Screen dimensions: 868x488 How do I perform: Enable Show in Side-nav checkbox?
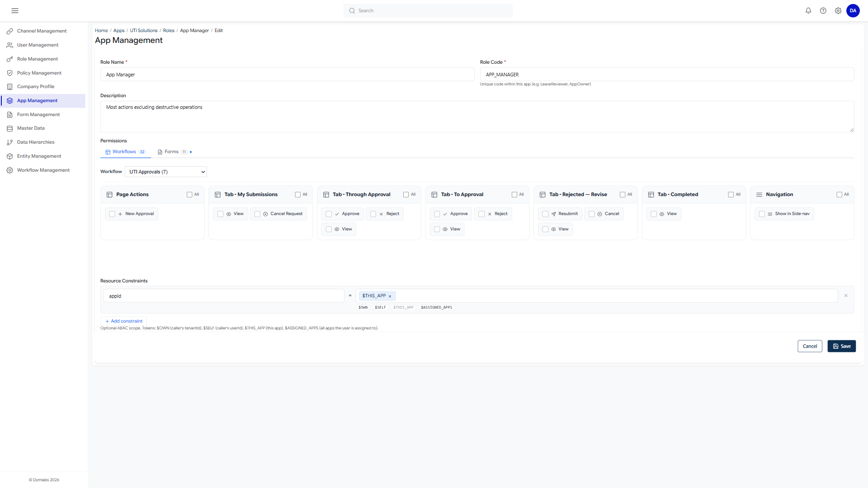click(x=762, y=214)
